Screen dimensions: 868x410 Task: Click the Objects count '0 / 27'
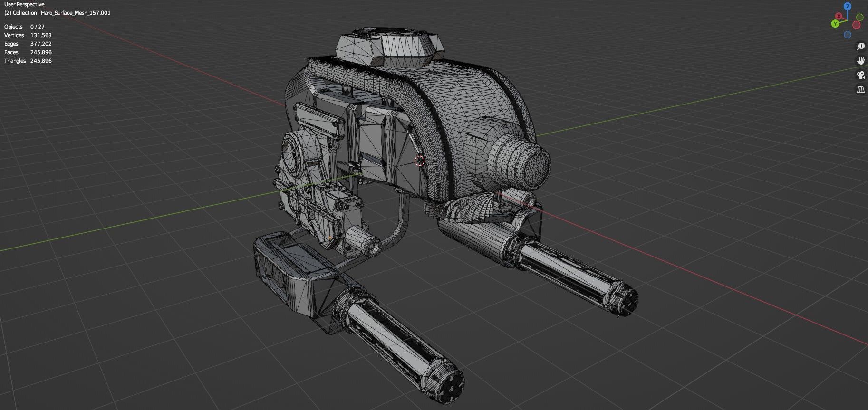[38, 27]
